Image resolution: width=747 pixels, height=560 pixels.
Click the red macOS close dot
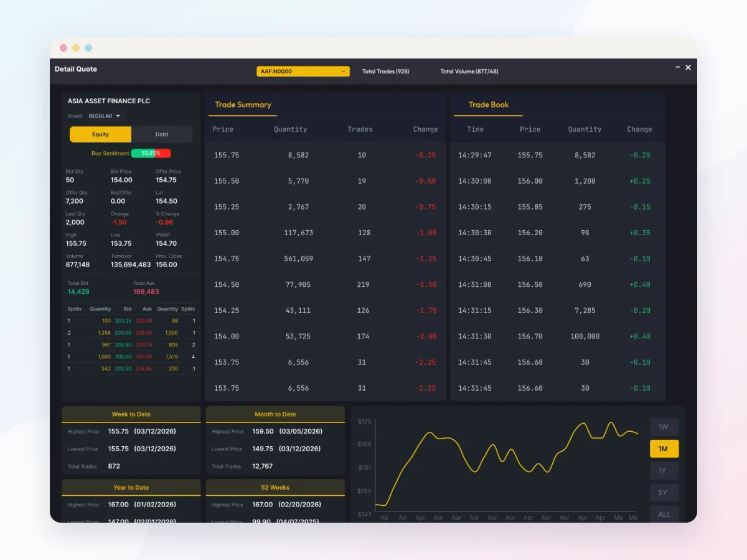tap(63, 48)
